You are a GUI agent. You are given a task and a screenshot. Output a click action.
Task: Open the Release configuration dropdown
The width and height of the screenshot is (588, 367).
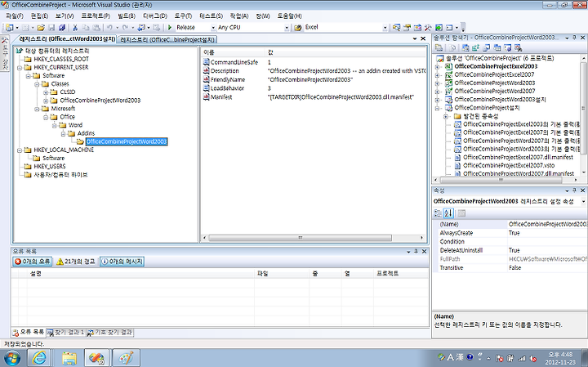[213, 28]
